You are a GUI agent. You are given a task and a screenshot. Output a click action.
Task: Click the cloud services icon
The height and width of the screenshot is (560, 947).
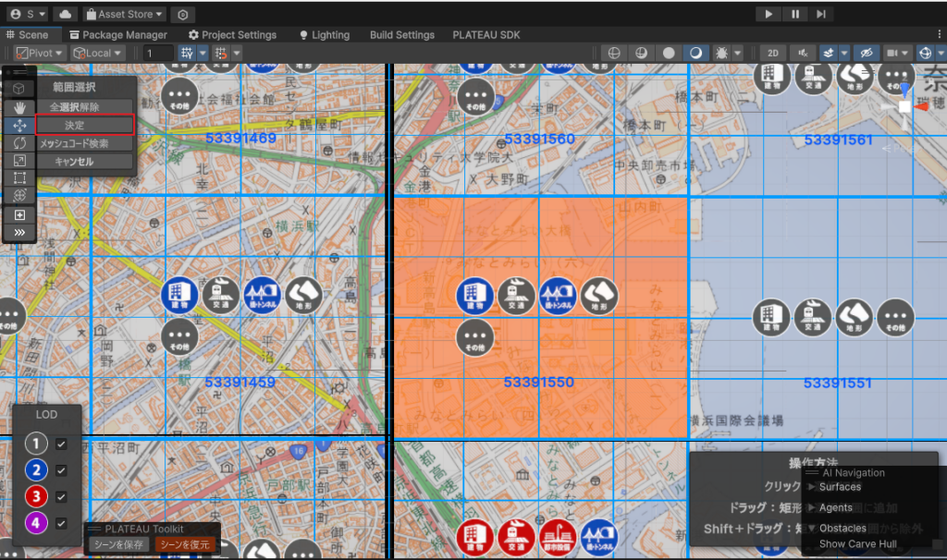65,14
